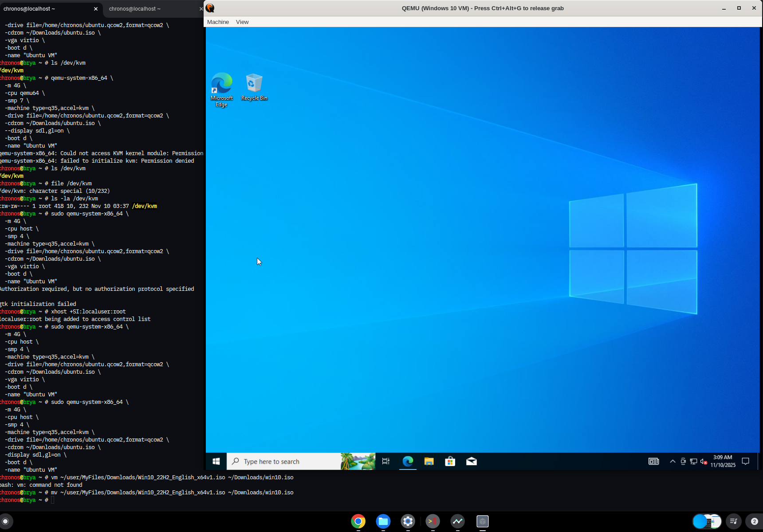Image resolution: width=763 pixels, height=532 pixels.
Task: Open the ChromeOS launcher button
Action: pyautogui.click(x=5, y=521)
